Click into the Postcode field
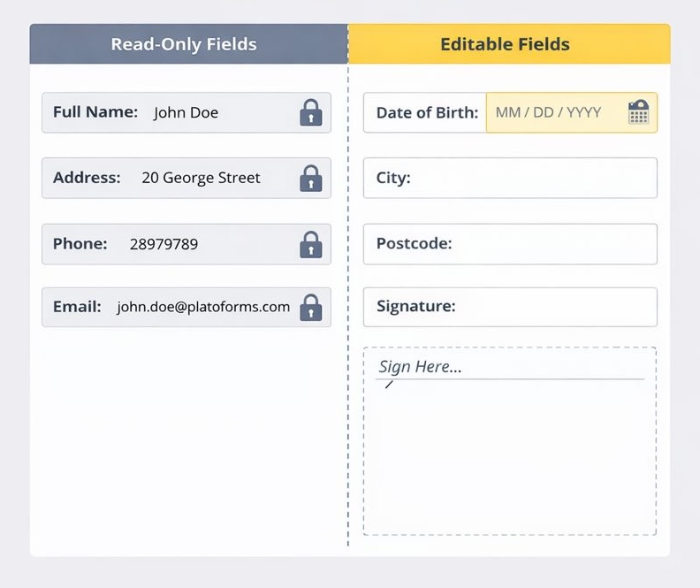Image resolution: width=700 pixels, height=588 pixels. pyautogui.click(x=548, y=243)
